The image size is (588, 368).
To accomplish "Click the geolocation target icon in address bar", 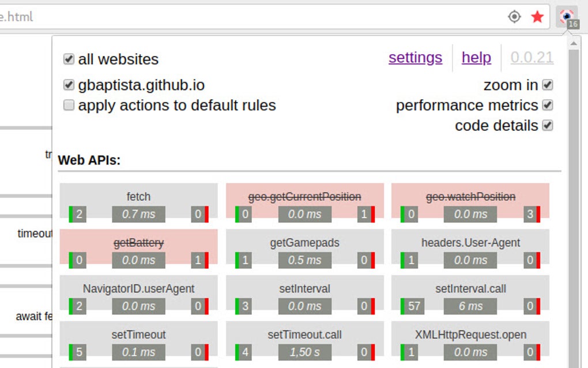I will point(513,17).
